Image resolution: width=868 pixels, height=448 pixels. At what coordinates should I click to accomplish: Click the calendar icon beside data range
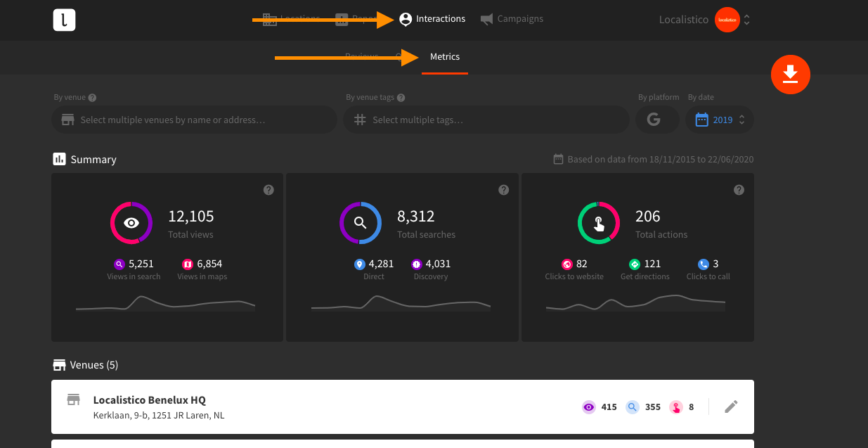(x=559, y=159)
